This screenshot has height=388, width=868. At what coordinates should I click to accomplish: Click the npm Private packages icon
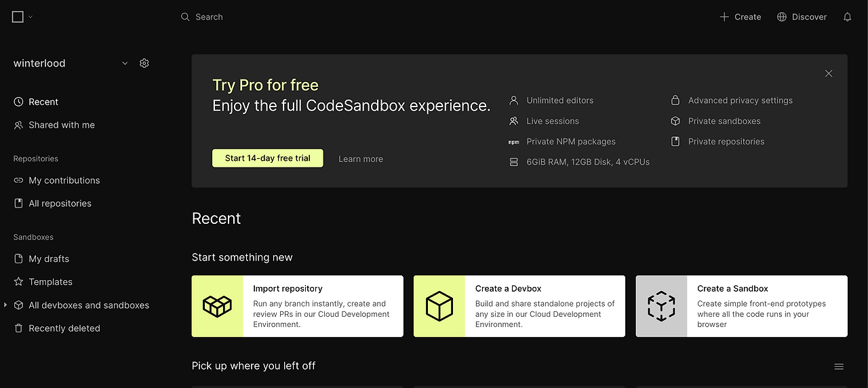(513, 142)
